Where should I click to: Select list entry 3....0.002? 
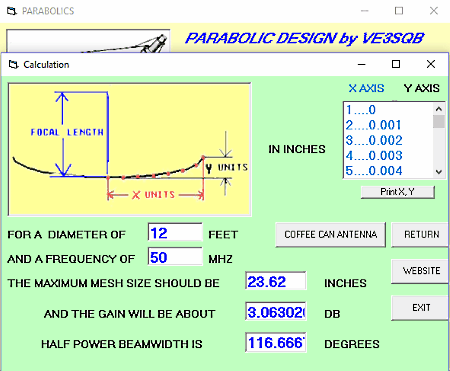(x=374, y=140)
